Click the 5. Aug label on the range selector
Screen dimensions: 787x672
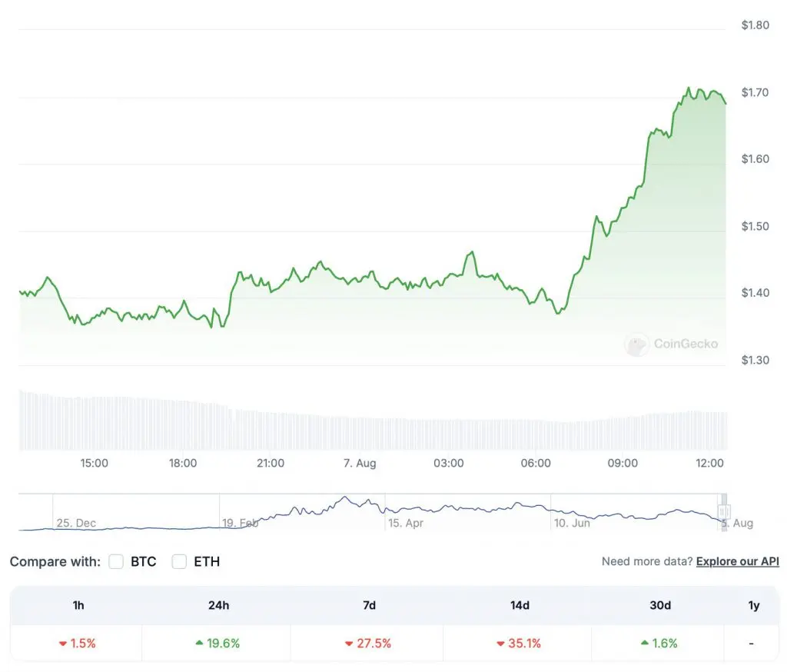tap(739, 524)
